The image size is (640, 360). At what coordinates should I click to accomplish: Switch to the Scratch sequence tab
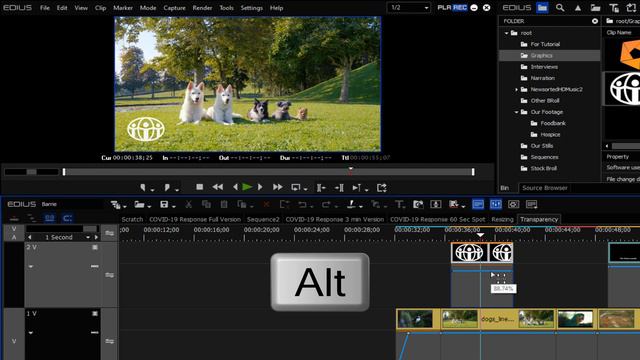click(x=132, y=219)
